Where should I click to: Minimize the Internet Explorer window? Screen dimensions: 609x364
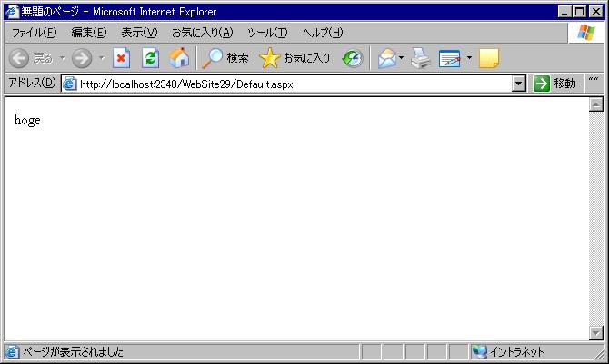coord(564,12)
